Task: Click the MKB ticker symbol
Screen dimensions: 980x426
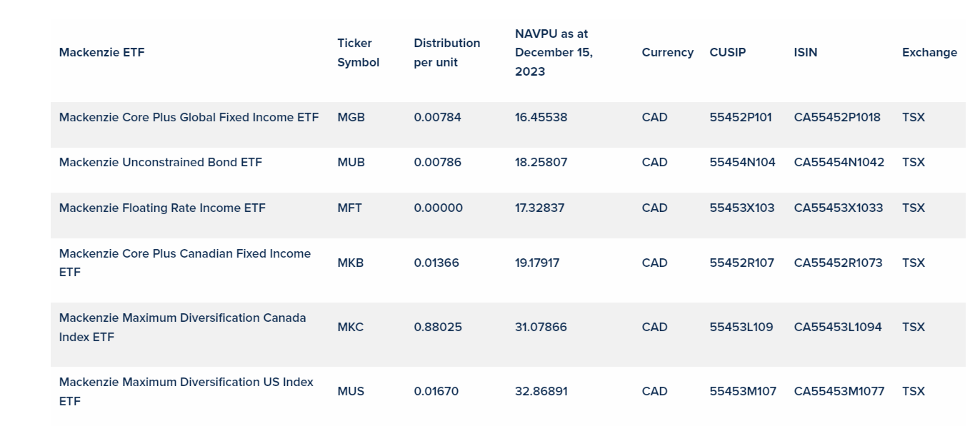Action: (350, 263)
